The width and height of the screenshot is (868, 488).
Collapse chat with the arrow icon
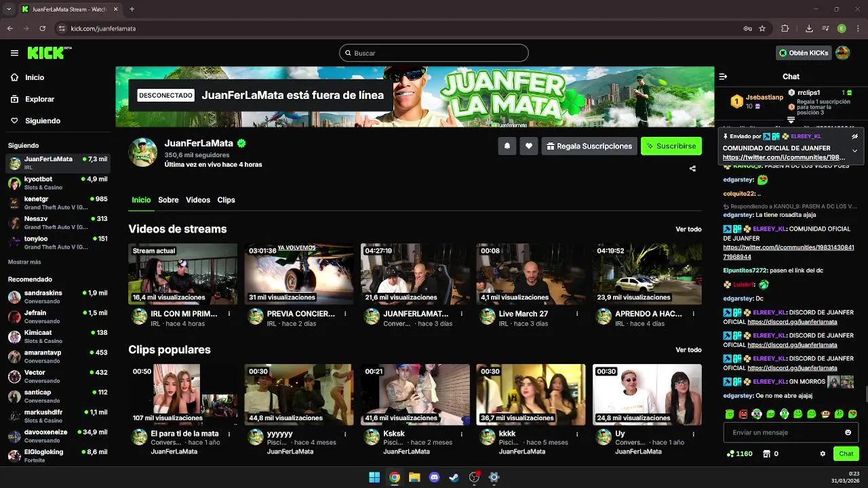(723, 77)
